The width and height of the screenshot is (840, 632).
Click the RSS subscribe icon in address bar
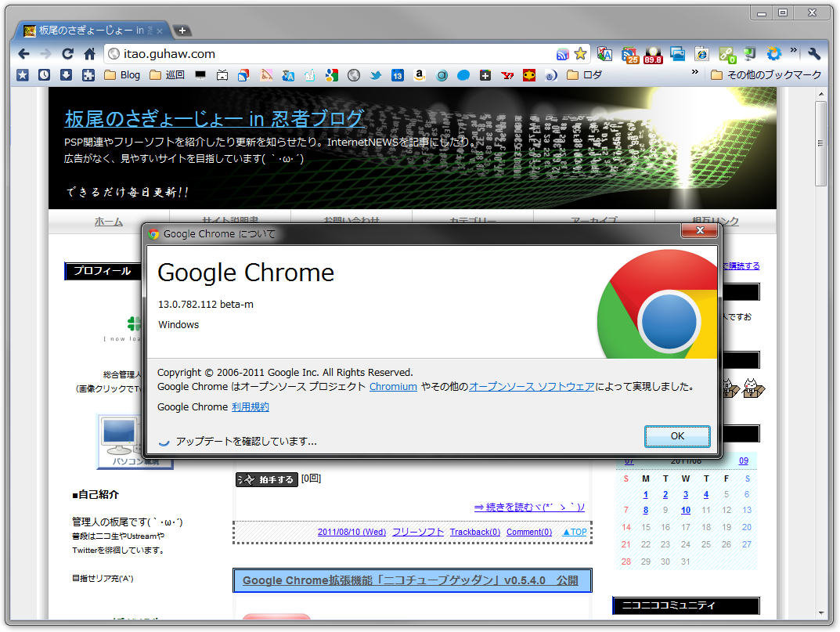click(x=563, y=54)
